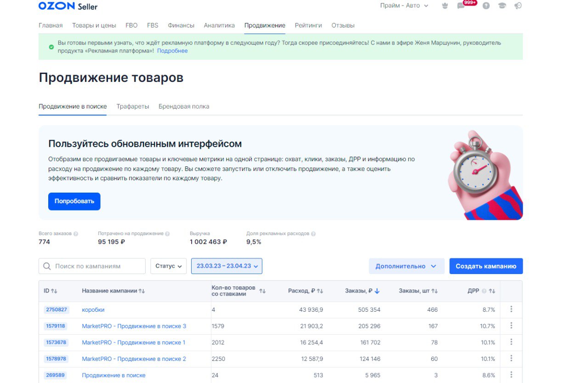
Task: Open the help question mark icon
Action: [486, 6]
